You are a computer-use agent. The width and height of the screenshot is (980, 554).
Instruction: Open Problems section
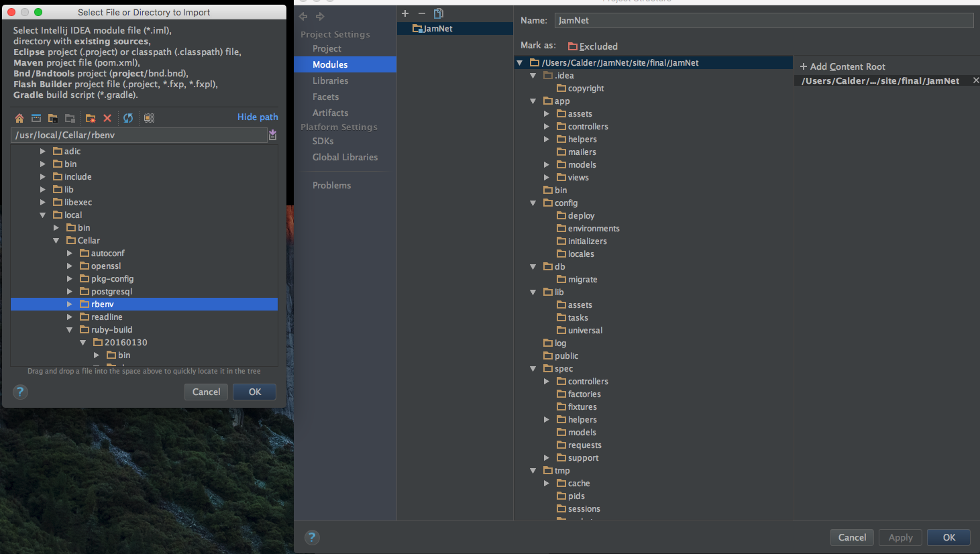[331, 185]
